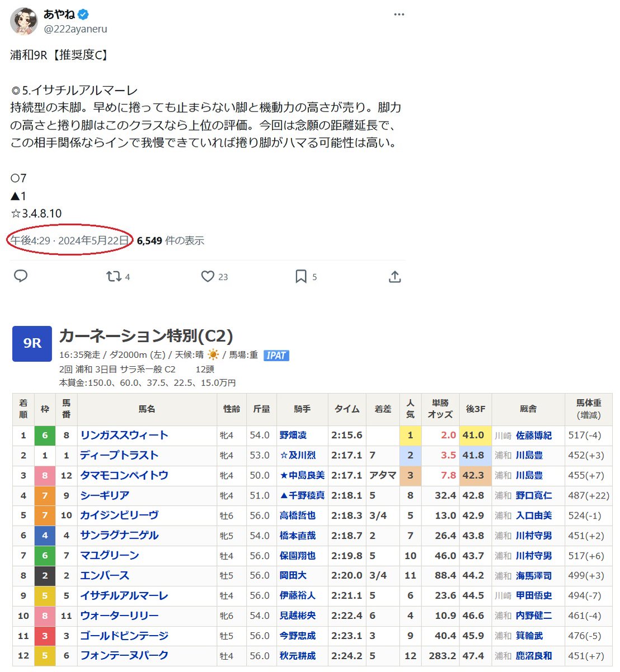This screenshot has width=620, height=672.
Task: Open jockey 中島良美 link
Action: [x=307, y=475]
